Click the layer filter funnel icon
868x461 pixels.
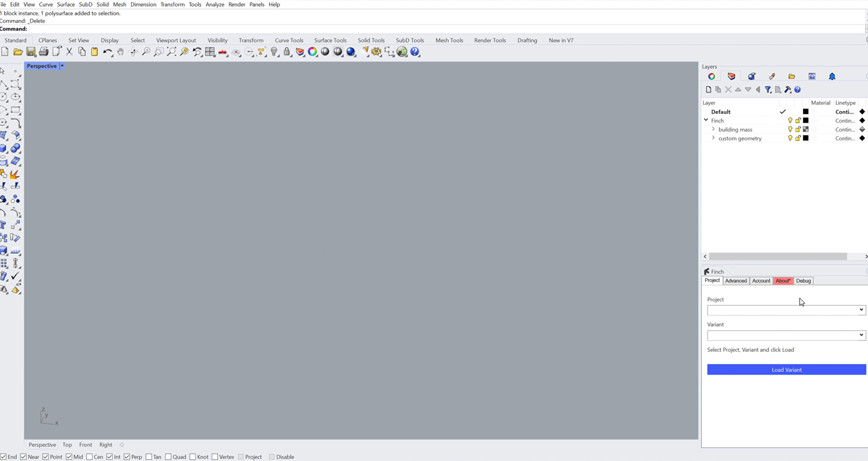pyautogui.click(x=768, y=90)
